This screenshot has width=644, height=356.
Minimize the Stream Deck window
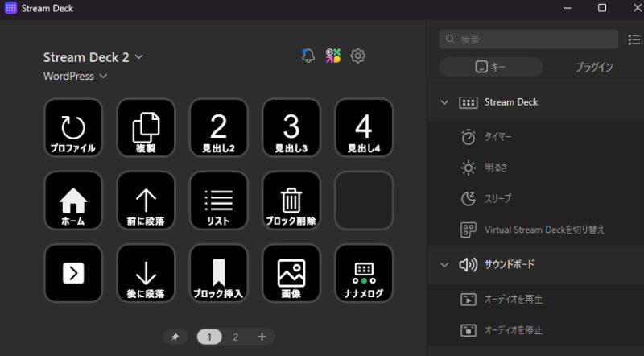(568, 8)
